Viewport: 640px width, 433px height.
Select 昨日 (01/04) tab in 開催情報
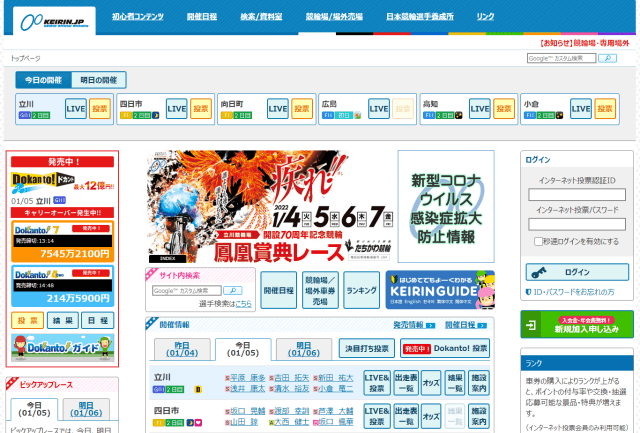(x=182, y=349)
